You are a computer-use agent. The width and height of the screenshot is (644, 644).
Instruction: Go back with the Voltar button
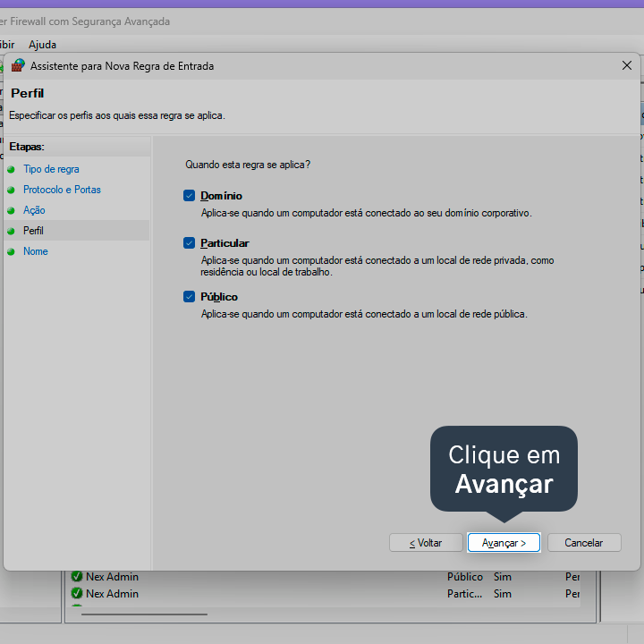point(426,543)
